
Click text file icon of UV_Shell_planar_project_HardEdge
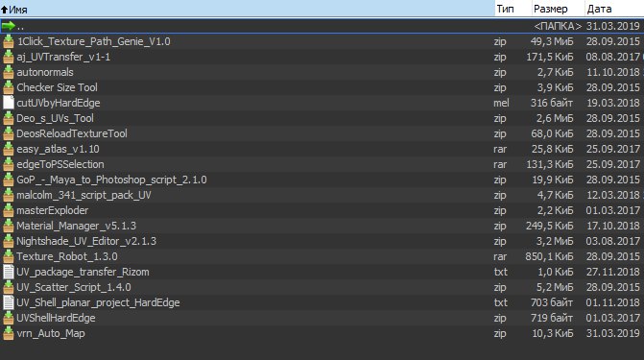pyautogui.click(x=9, y=302)
